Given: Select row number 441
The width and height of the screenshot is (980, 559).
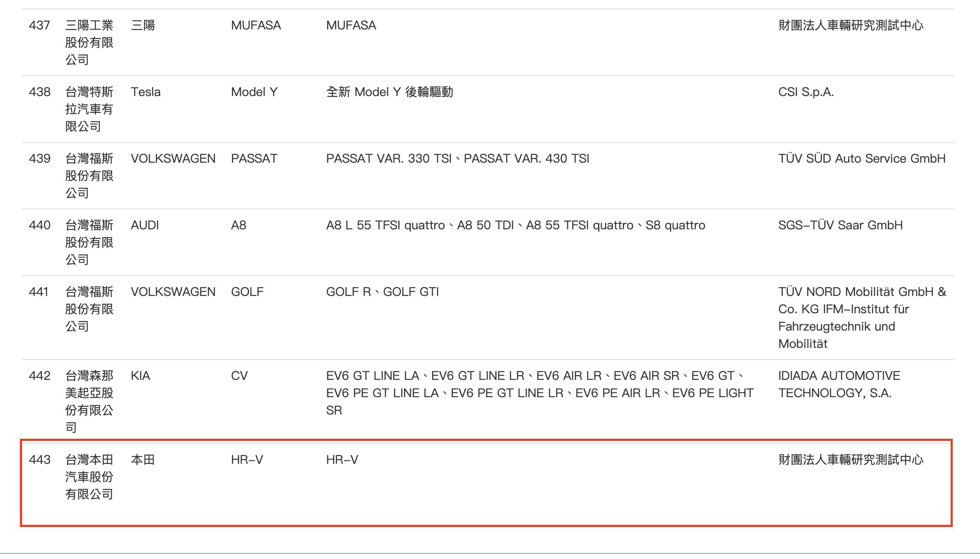Looking at the screenshot, I should [x=38, y=292].
